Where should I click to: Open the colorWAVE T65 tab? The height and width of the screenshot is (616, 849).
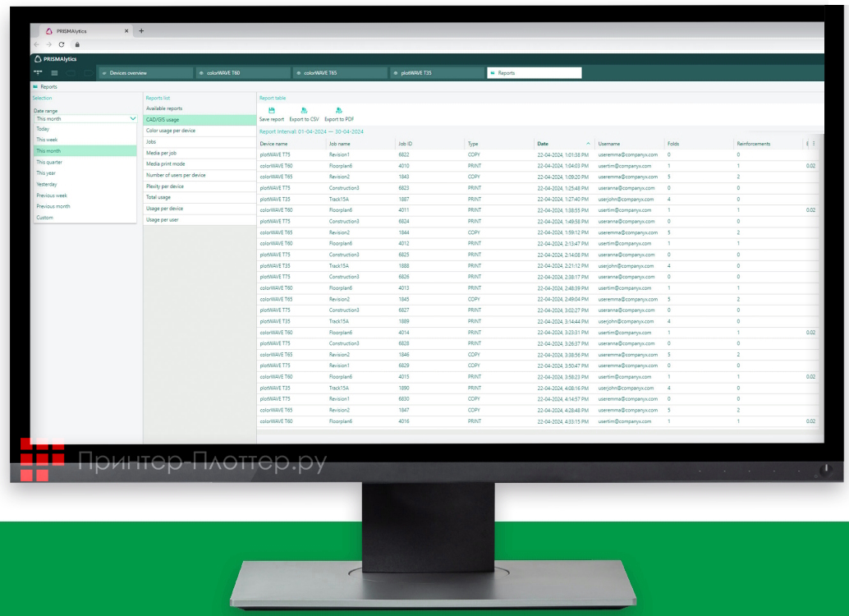(339, 73)
